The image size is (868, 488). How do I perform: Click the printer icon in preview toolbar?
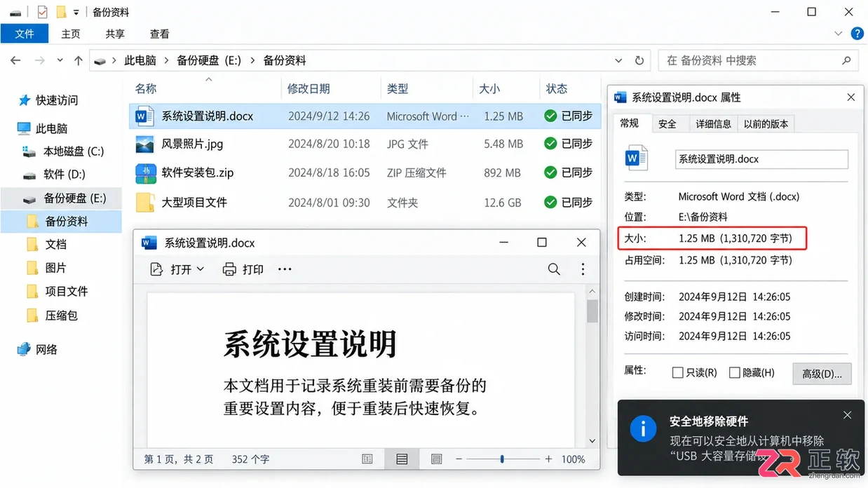pos(229,269)
